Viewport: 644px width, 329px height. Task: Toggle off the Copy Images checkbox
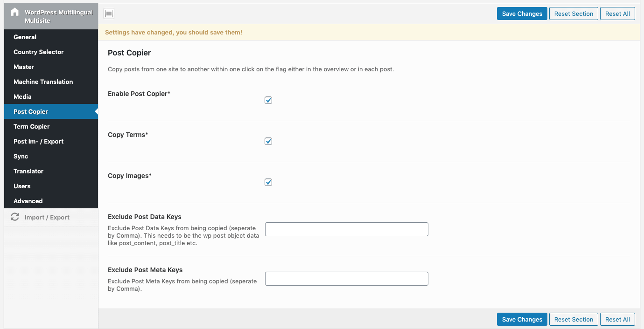point(268,182)
